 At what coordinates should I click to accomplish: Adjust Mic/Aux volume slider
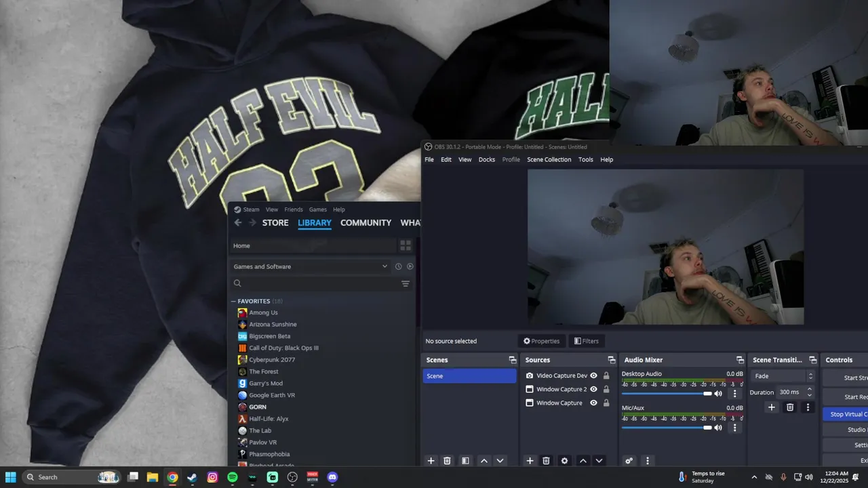[667, 428]
